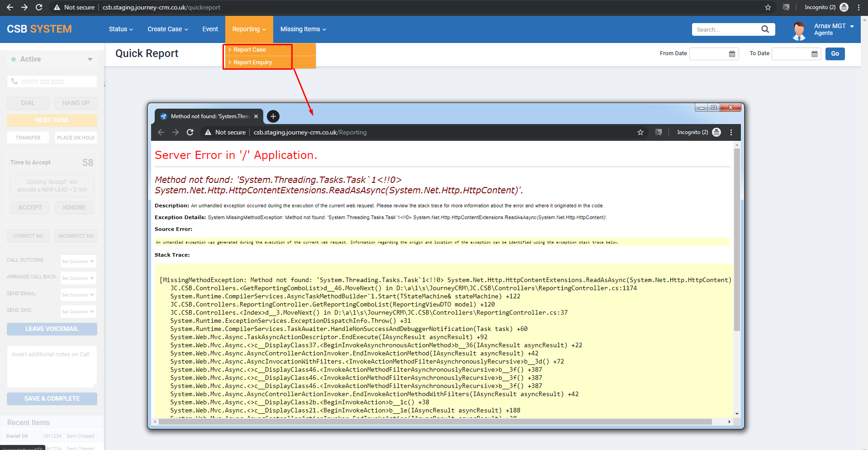The width and height of the screenshot is (868, 450).
Task: Click the Incognito (2) indicator in error window
Action: click(699, 132)
